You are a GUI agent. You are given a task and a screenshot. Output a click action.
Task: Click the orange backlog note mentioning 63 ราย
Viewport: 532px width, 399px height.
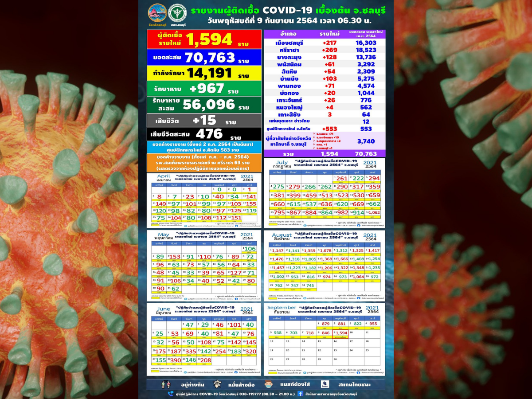pyautogui.click(x=204, y=163)
